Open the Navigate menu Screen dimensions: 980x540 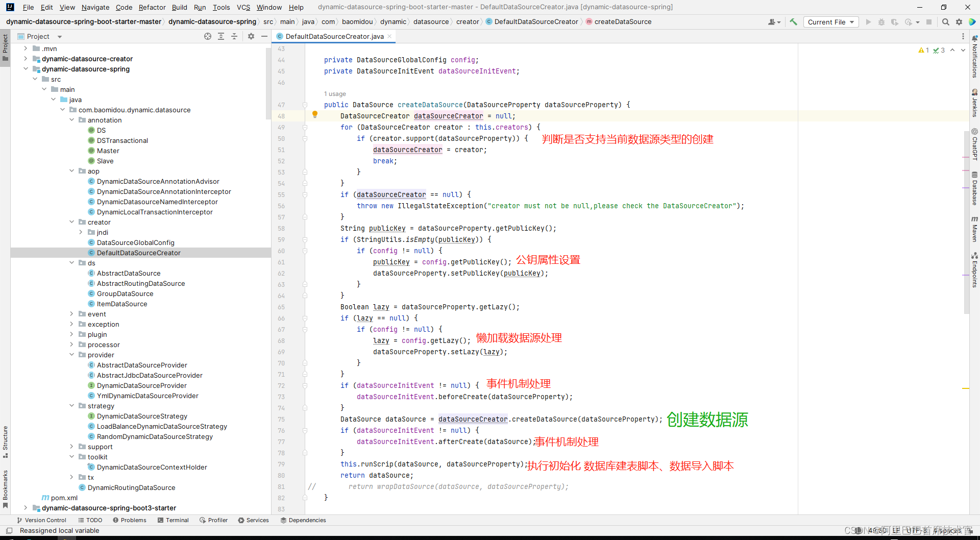pos(95,7)
